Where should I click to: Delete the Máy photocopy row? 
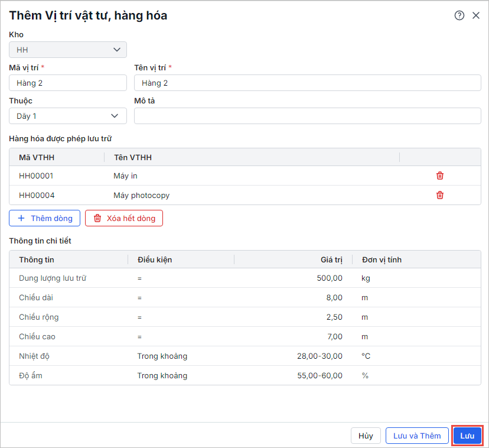(440, 195)
